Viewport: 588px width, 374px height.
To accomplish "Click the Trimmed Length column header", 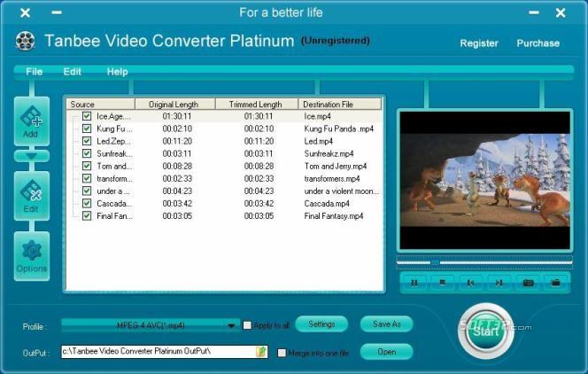I will [x=257, y=104].
